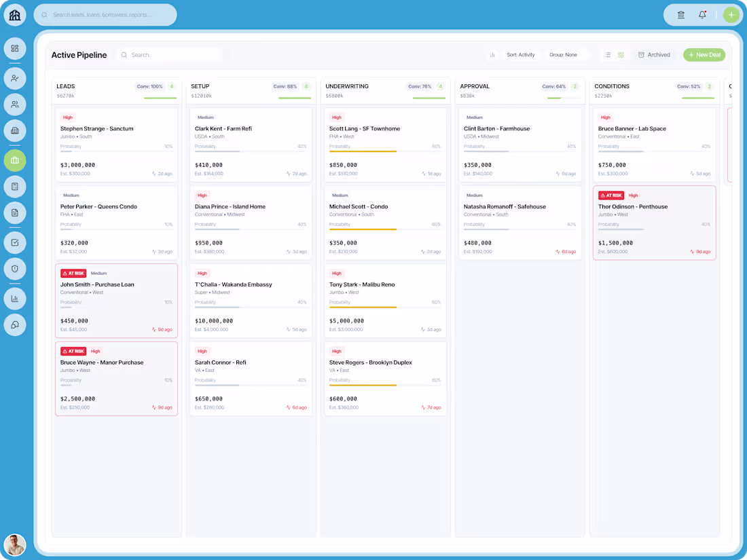Viewport: 747px width, 560px height.
Task: Select the green briefcase pipeline icon
Action: (15, 160)
